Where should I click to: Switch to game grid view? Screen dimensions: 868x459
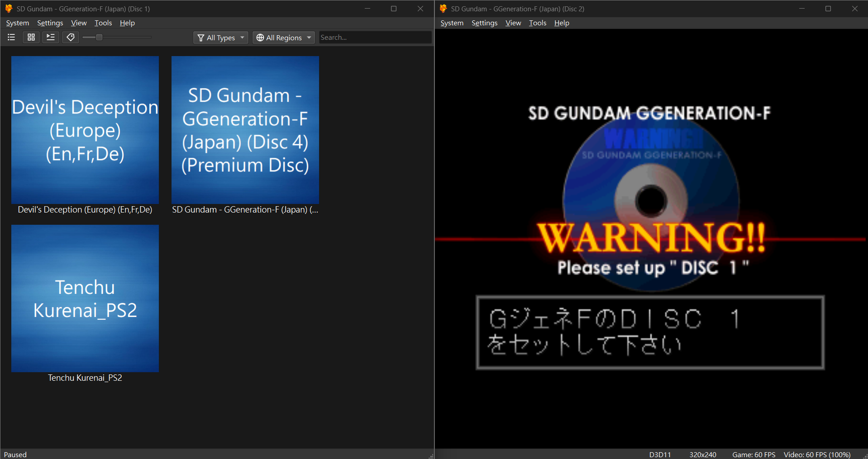31,38
